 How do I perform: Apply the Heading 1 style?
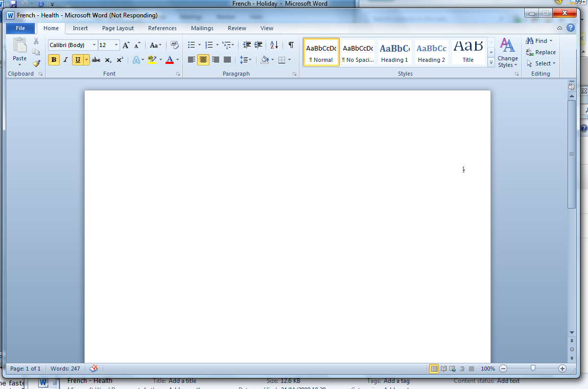394,52
